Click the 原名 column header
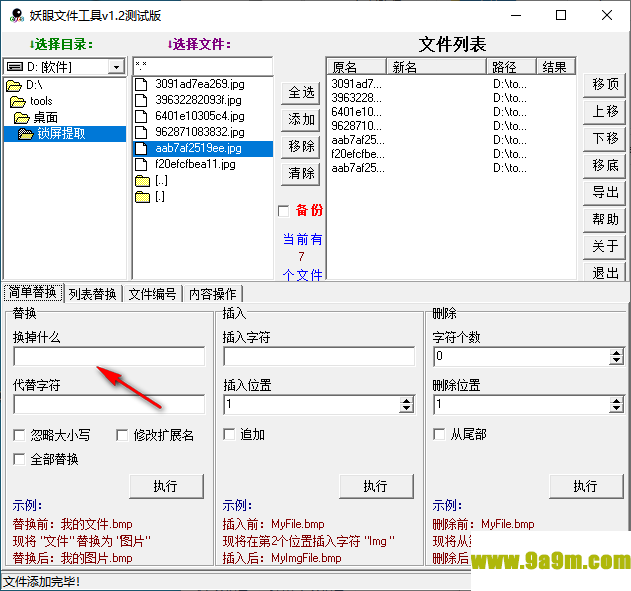This screenshot has height=591, width=631. [356, 67]
